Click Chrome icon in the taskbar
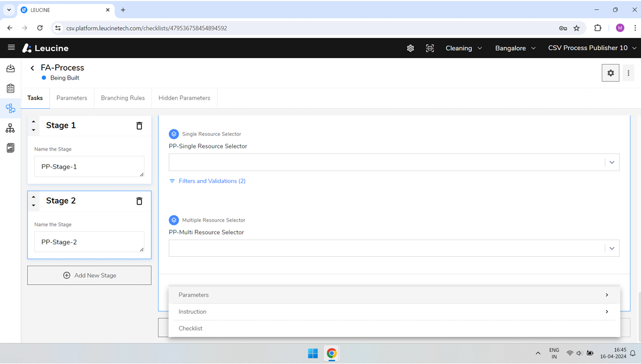This screenshot has width=641, height=364. [x=332, y=353]
